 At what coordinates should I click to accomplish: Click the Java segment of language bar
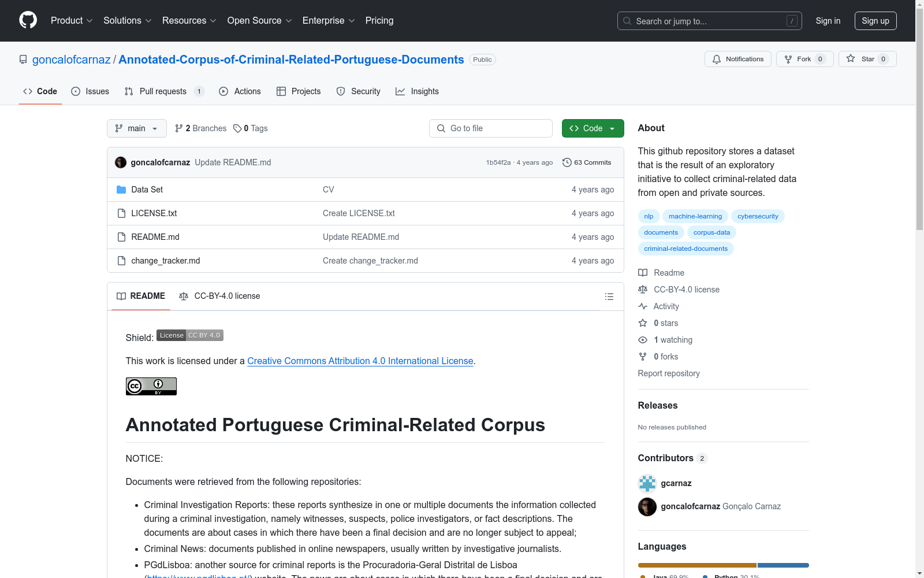(x=697, y=565)
